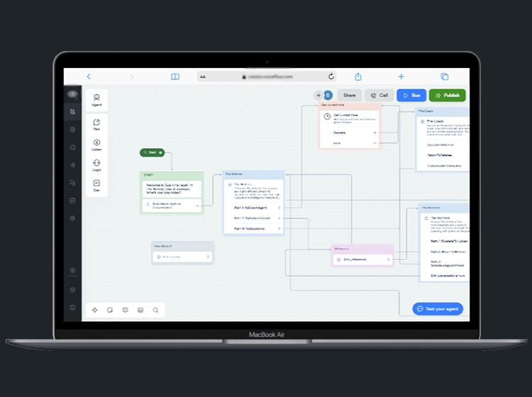Image resolution: width=532 pixels, height=397 pixels.
Task: Click the sparkle icon in the dark sidebar
Action: [x=72, y=165]
